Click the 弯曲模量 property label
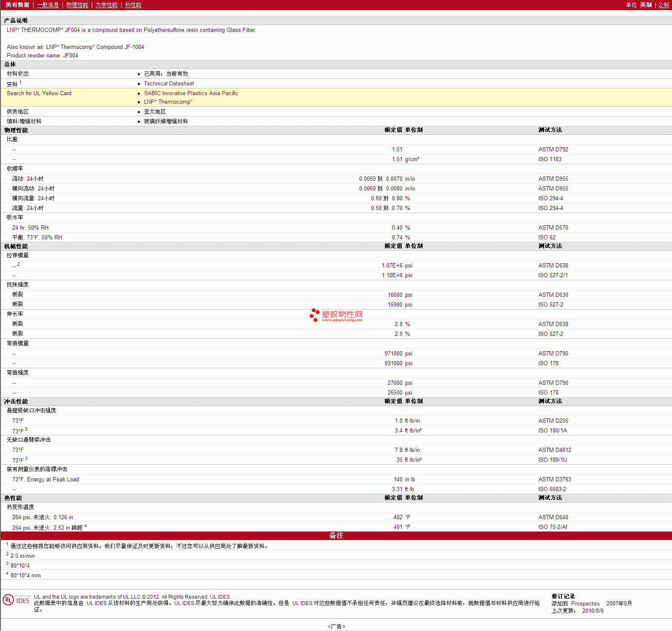The height and width of the screenshot is (631, 672). pyautogui.click(x=18, y=344)
